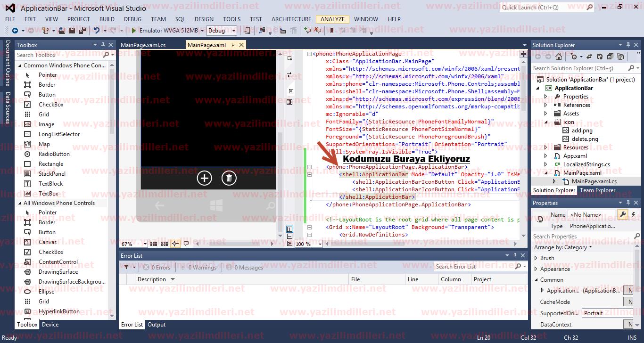Click the Pending Changes Filter clock icon

[x=574, y=57]
